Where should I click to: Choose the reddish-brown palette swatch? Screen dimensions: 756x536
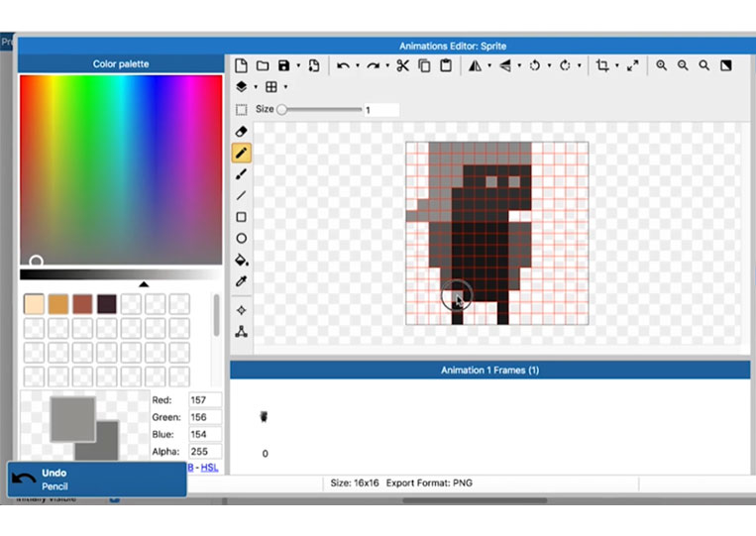[x=82, y=304]
